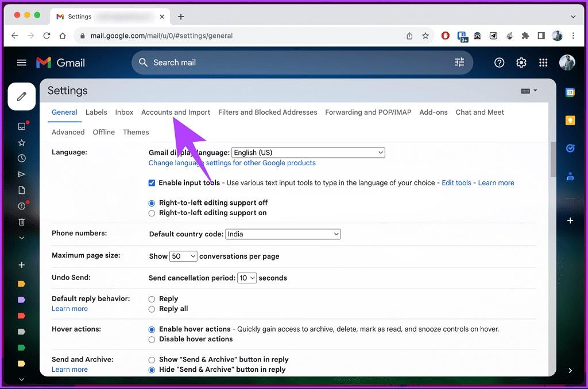This screenshot has width=588, height=389.
Task: Open the browser Extensions puzzle icon
Action: [x=525, y=36]
